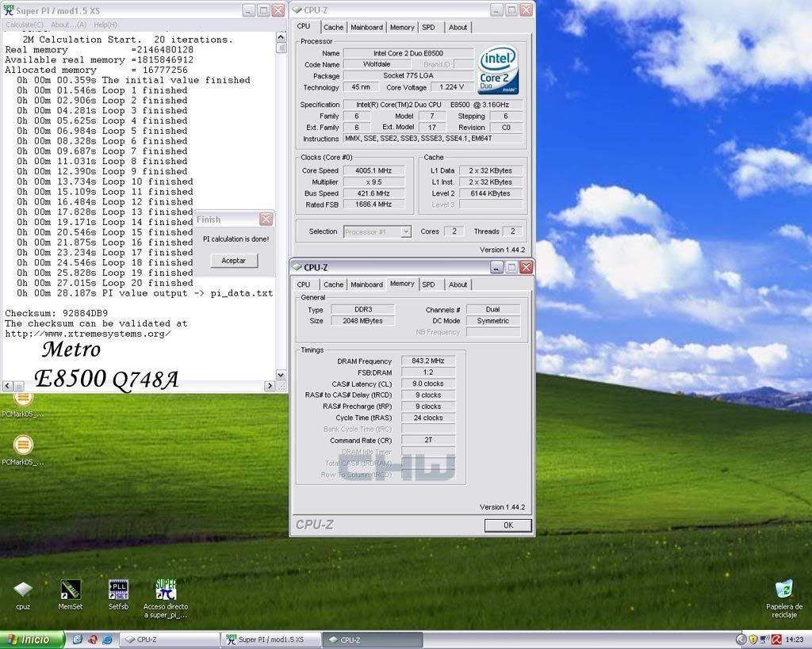The width and height of the screenshot is (812, 649).
Task: Click the yellow security shield tray icon
Action: click(753, 639)
